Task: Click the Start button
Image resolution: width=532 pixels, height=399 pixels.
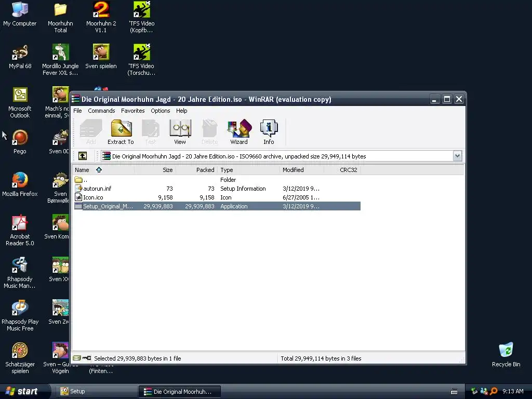Action: point(24,391)
